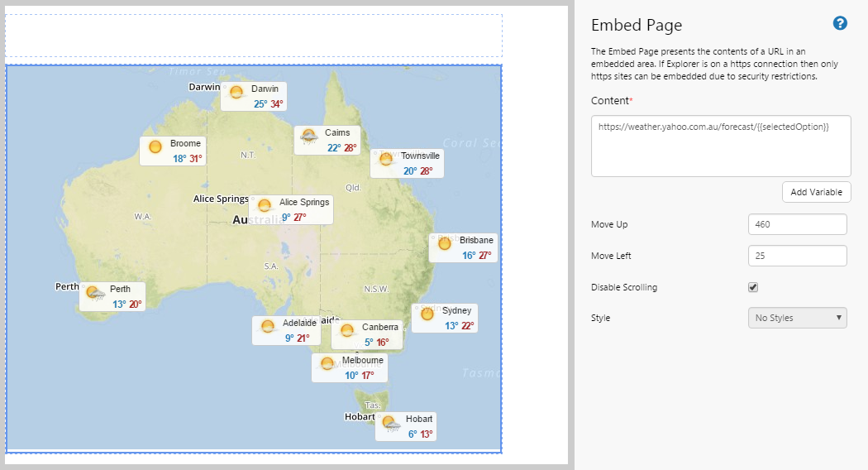This screenshot has width=868, height=470.
Task: Click the Content field label
Action: coord(612,100)
